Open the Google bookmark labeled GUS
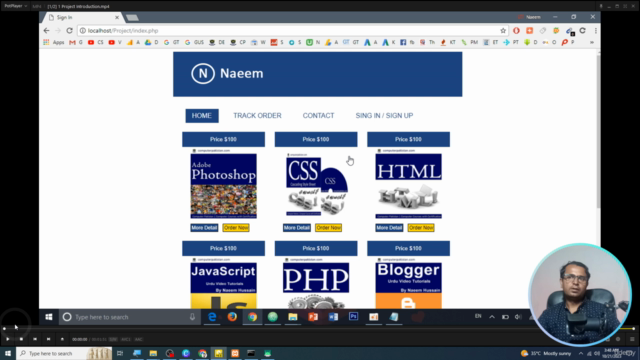640x360 pixels. (194, 42)
